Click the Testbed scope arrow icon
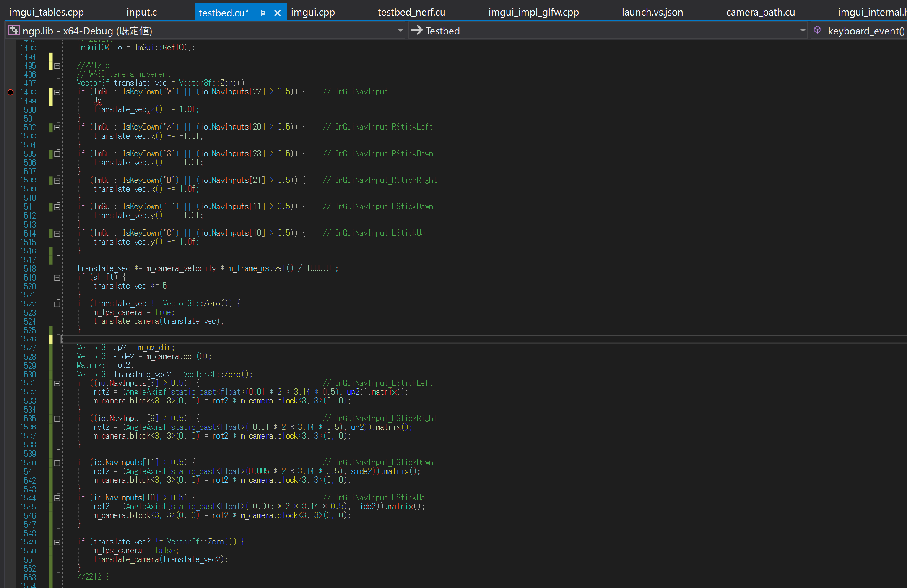The image size is (907, 588). point(417,31)
